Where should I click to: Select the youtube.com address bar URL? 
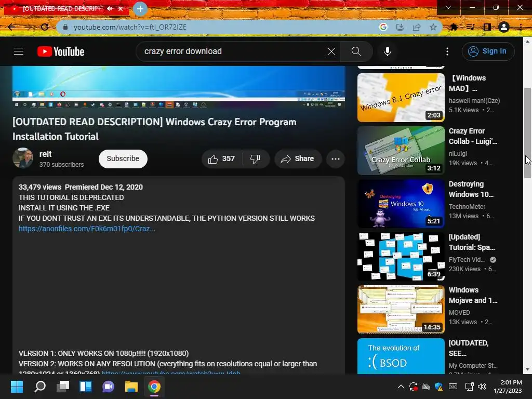click(x=130, y=27)
